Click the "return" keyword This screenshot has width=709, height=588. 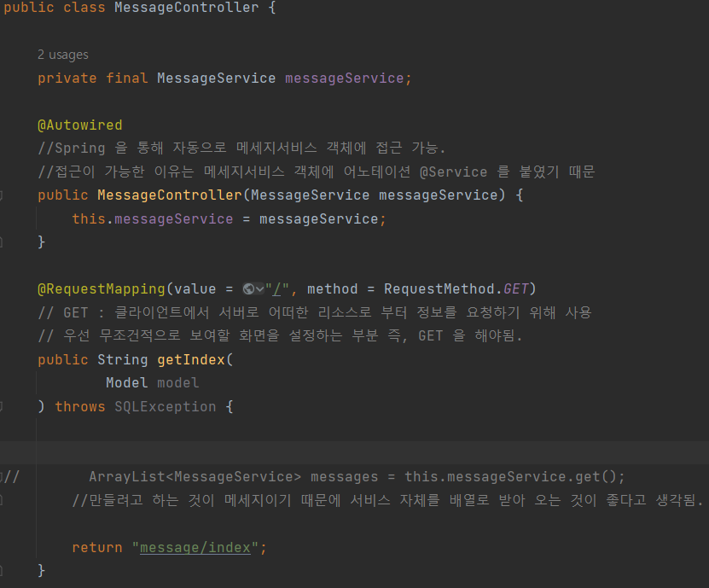(x=97, y=548)
